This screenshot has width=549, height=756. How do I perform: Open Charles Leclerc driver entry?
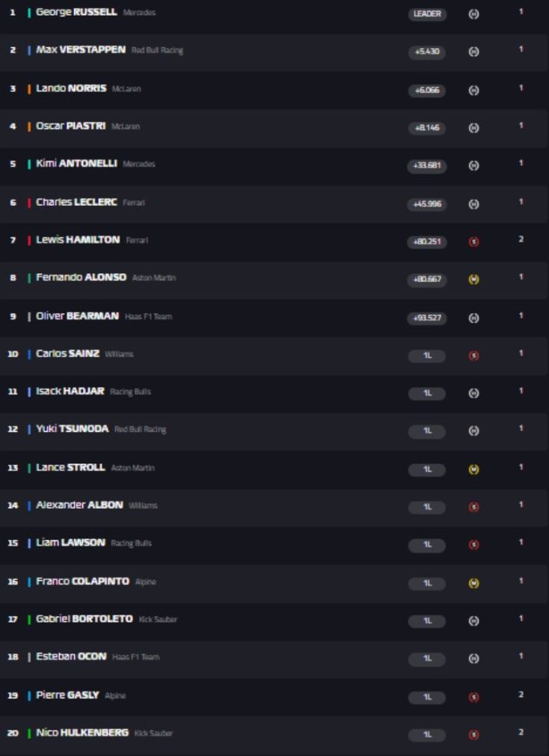pyautogui.click(x=76, y=202)
